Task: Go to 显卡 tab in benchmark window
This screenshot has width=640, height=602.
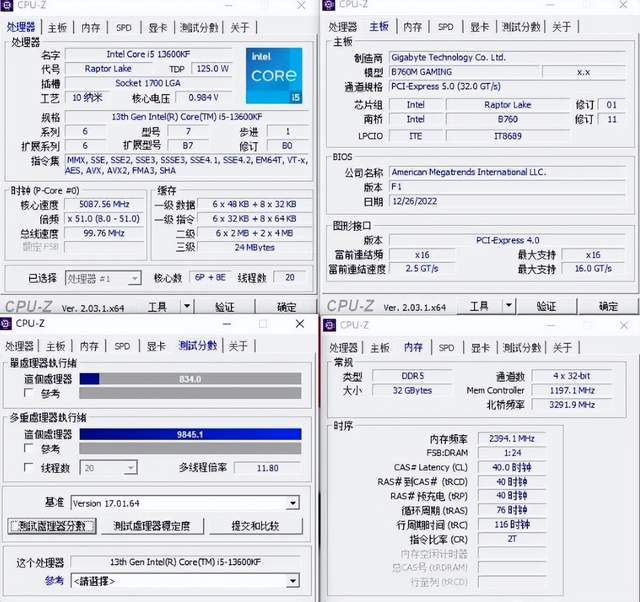Action: coord(156,346)
